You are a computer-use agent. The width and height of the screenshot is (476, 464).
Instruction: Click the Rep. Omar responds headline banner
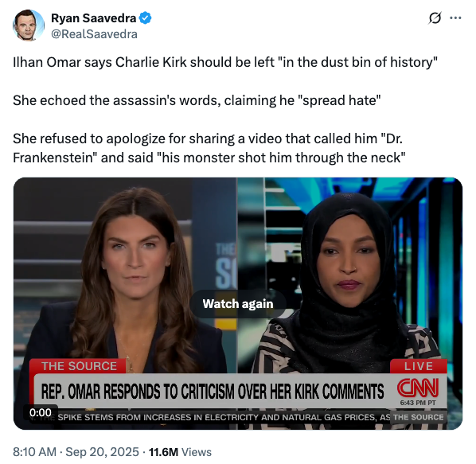(x=213, y=391)
